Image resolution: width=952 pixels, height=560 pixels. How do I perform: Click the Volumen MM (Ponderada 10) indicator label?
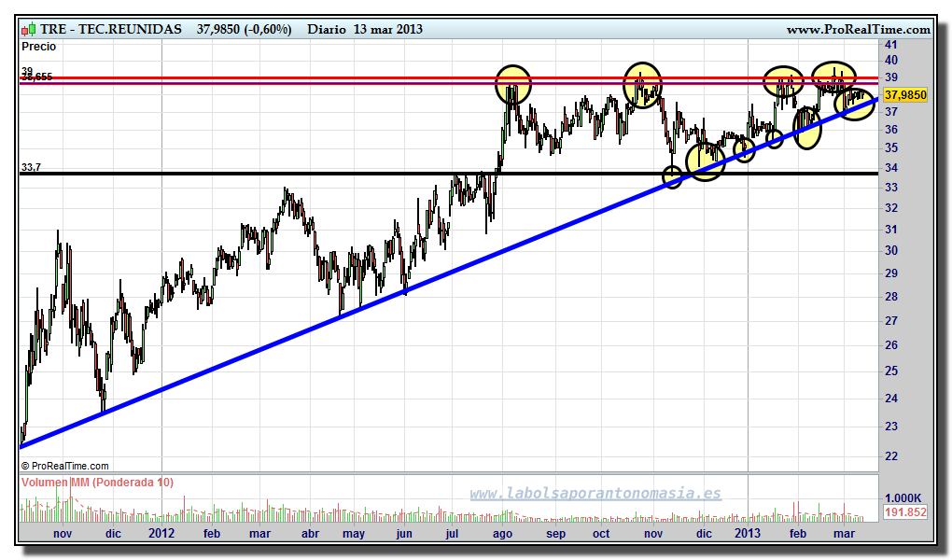(97, 483)
